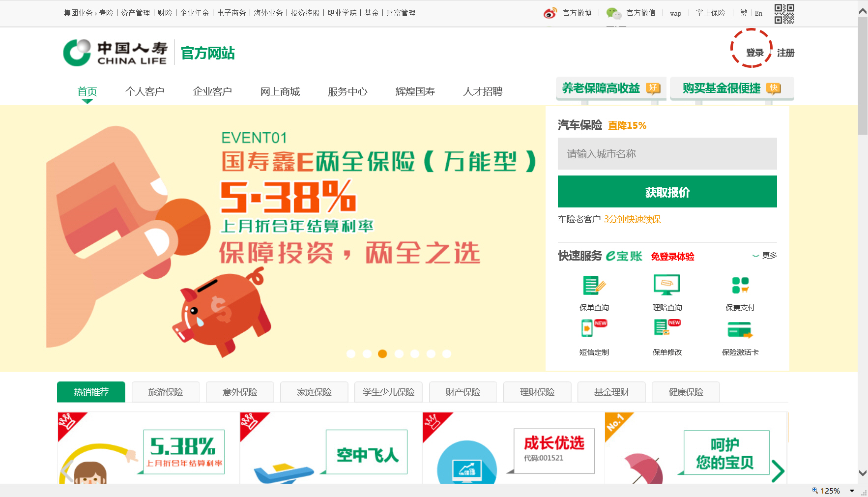Click the China Life logo
The height and width of the screenshot is (497, 868).
coord(116,53)
